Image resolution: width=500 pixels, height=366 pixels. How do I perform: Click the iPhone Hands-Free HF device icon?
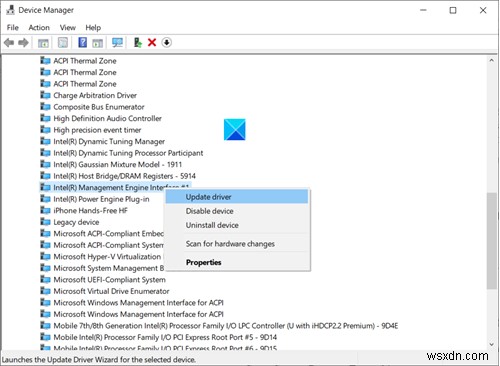[x=45, y=210]
